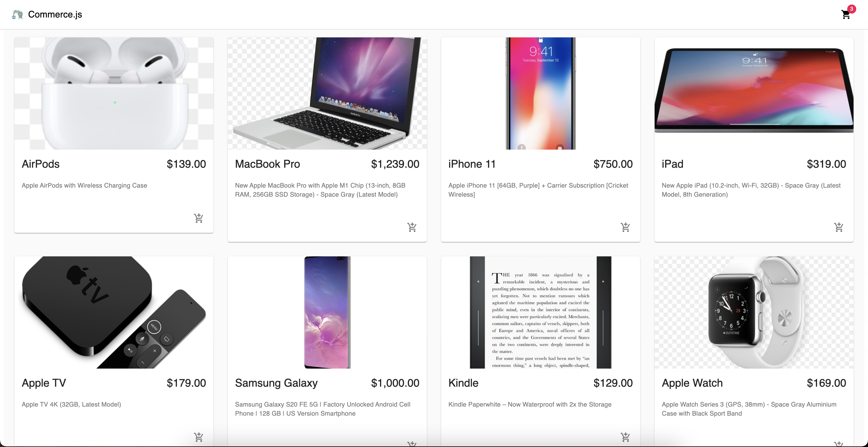Add AirPods to cart
This screenshot has width=868, height=447.
(199, 218)
